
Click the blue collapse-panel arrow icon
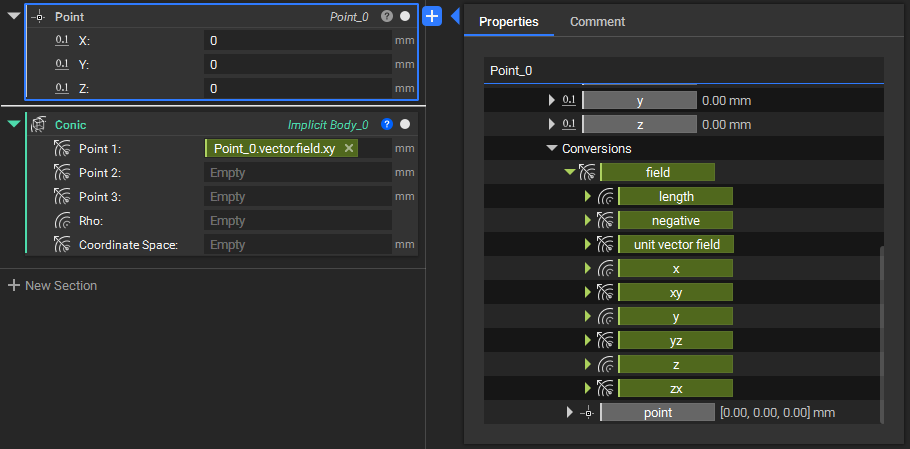click(x=455, y=16)
